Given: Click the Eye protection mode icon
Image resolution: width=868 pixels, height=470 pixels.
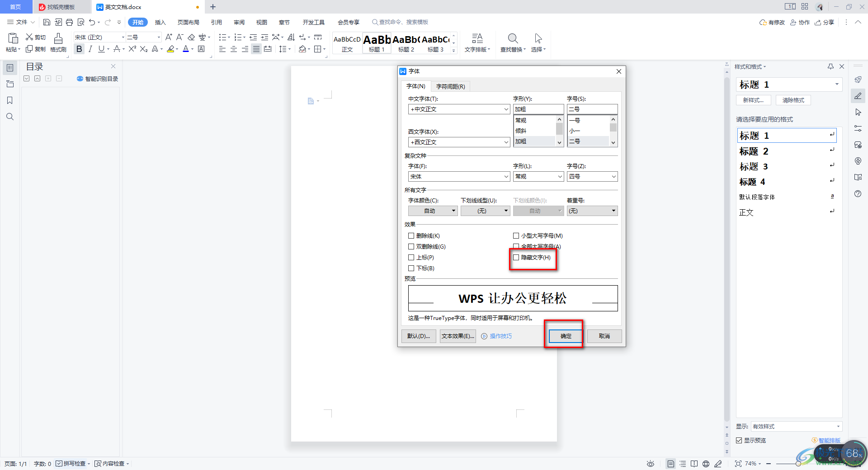Looking at the screenshot, I should coord(651,464).
